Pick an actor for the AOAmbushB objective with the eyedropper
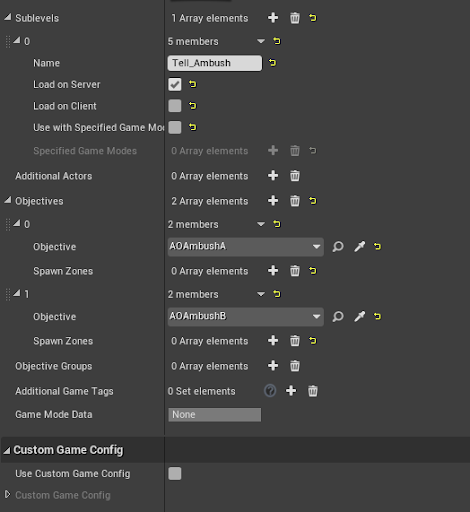This screenshot has width=470, height=512. click(359, 316)
